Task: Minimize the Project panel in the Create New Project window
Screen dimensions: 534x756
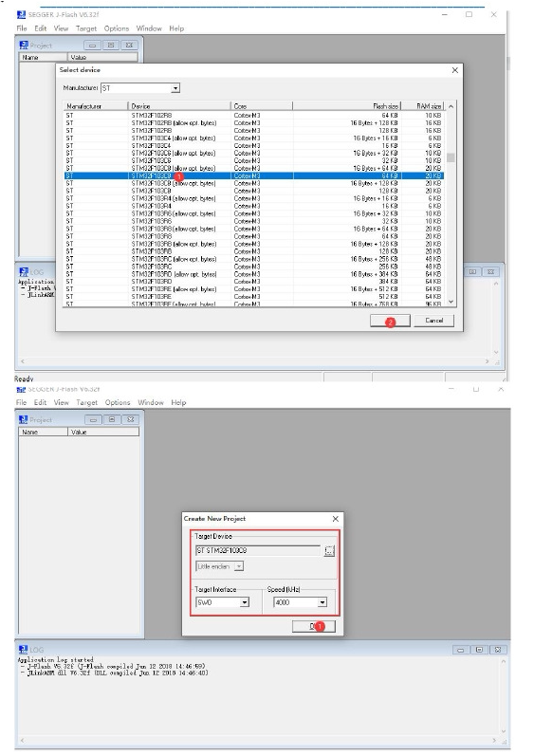Action: [93, 419]
